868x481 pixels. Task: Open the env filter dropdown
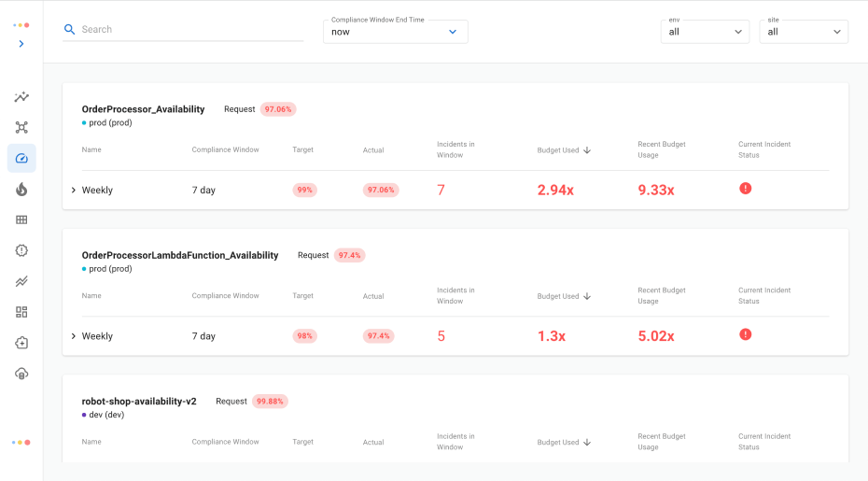click(705, 32)
